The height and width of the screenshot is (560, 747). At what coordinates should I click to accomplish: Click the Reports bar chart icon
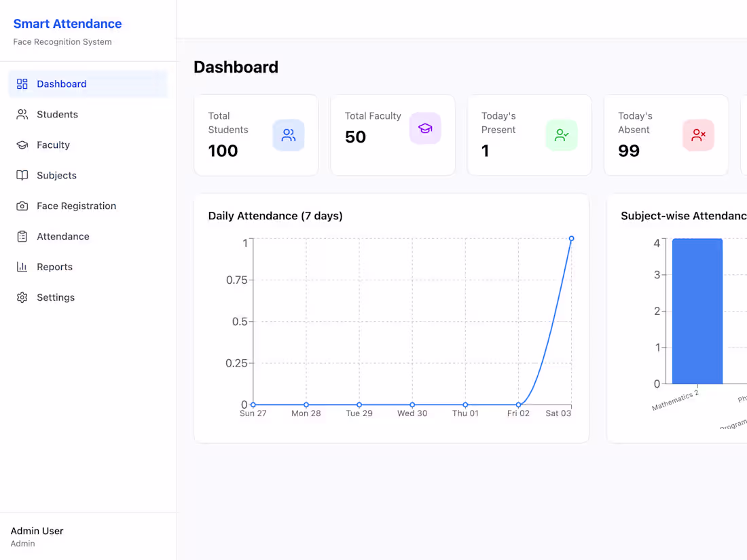(22, 267)
